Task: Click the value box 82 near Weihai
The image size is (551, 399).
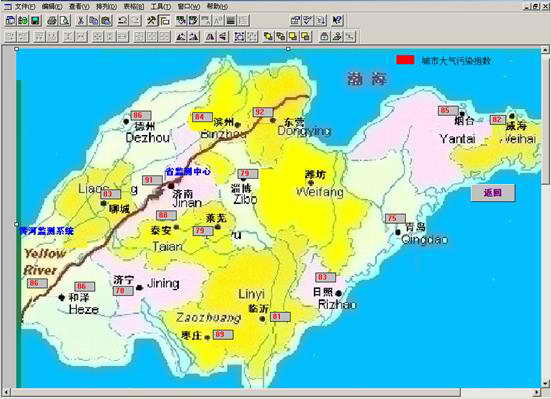Action: point(498,120)
